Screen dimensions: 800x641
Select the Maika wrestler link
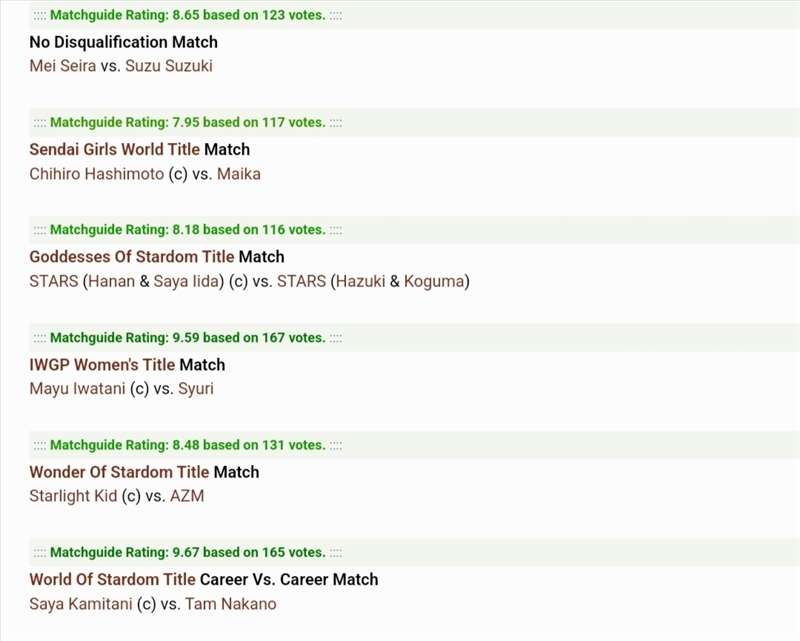239,174
